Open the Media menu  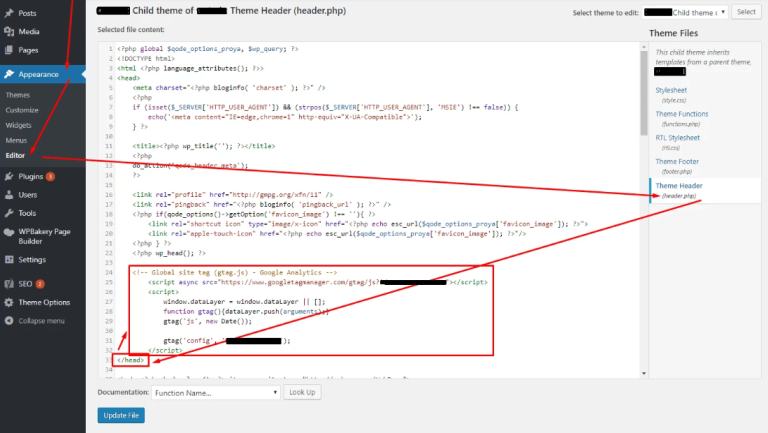(x=29, y=31)
